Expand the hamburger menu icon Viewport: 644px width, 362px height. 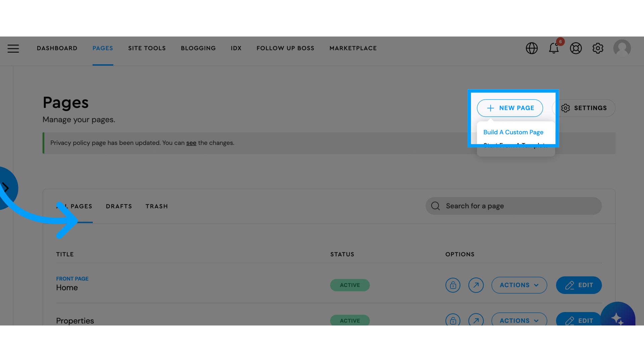[x=13, y=49]
